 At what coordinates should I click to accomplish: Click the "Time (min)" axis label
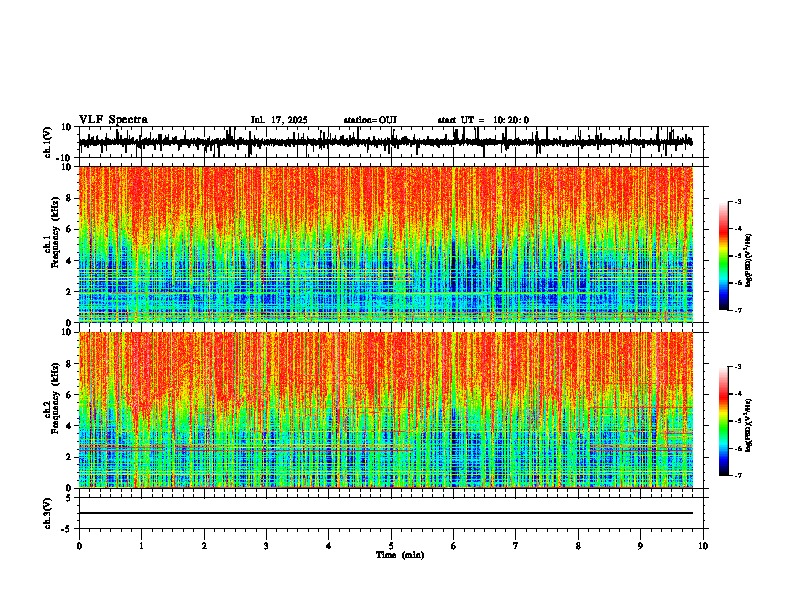pyautogui.click(x=400, y=555)
